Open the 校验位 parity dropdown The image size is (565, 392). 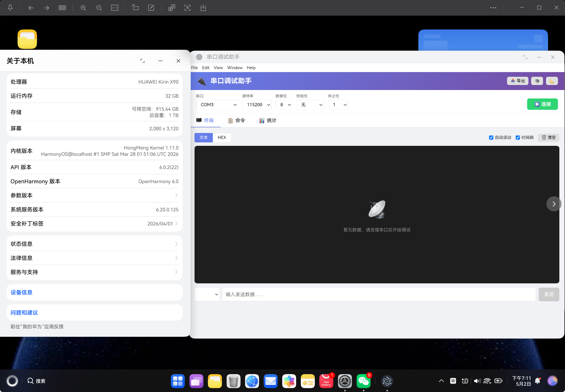coord(310,105)
